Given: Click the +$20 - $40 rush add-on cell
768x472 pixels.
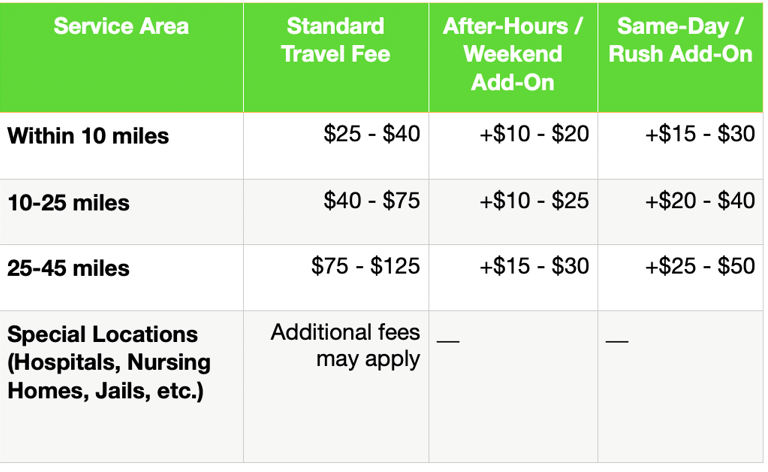Looking at the screenshot, I should pos(680,212).
